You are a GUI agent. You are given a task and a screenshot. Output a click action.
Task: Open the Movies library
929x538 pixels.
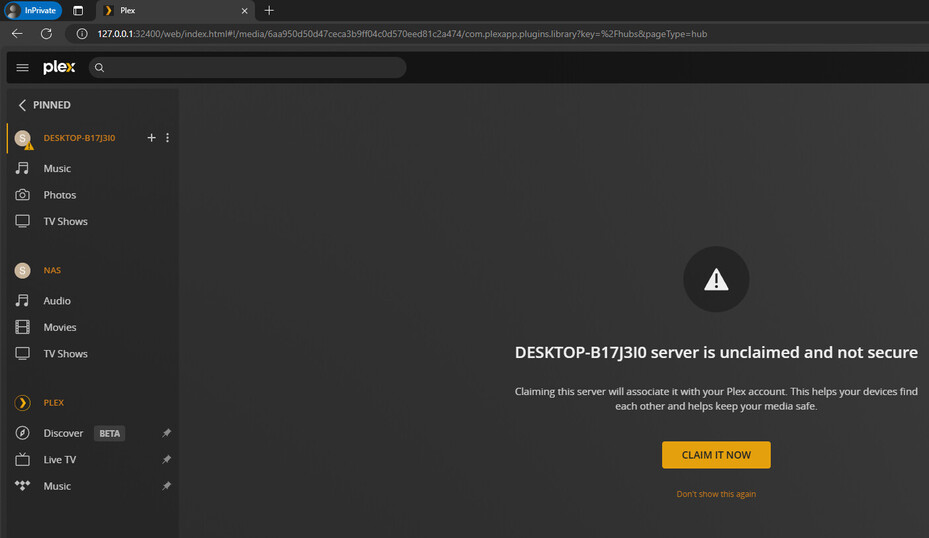pyautogui.click(x=60, y=327)
